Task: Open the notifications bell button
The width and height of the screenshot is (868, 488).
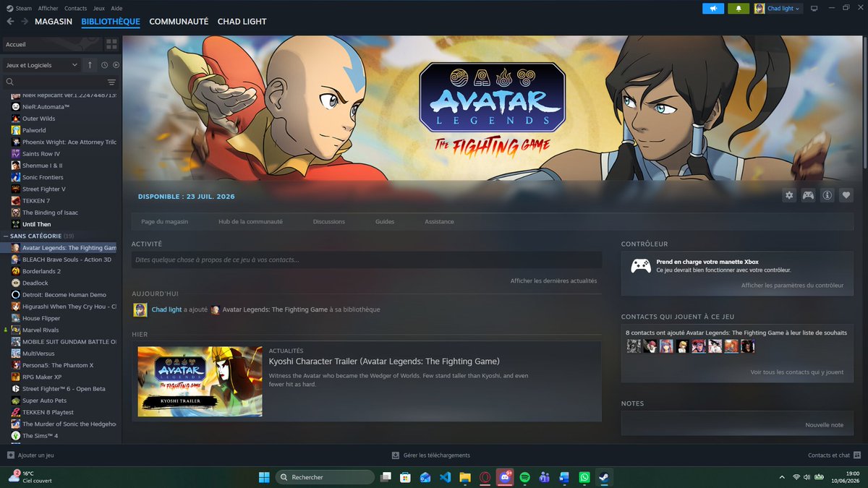Action: 739,9
